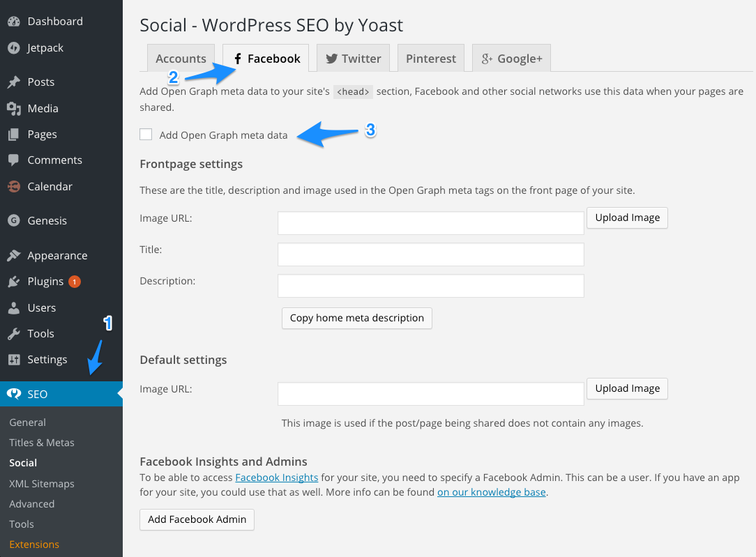
Task: Open the Plugins menu item
Action: coord(45,282)
